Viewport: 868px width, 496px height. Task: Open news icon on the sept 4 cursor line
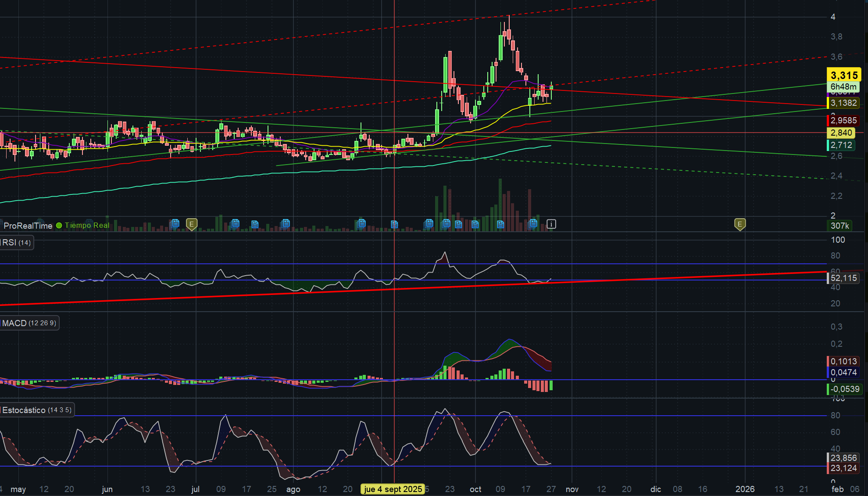pos(394,224)
